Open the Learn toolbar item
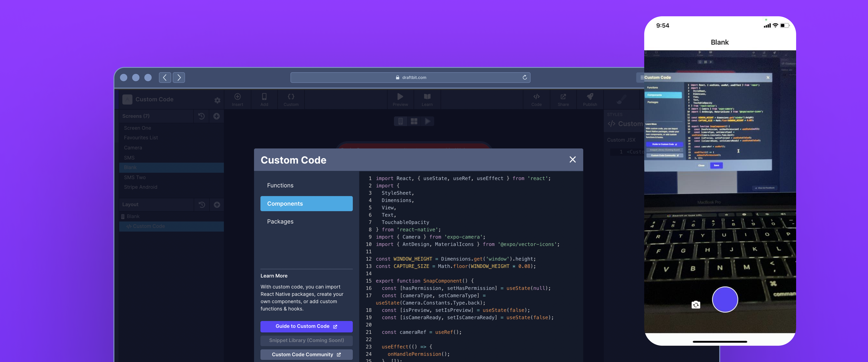 (x=427, y=100)
